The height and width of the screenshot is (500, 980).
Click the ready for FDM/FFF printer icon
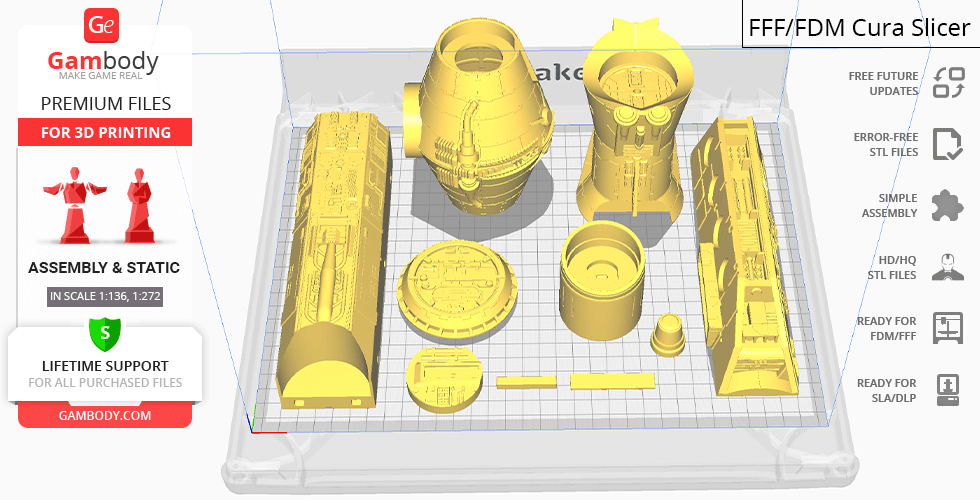click(x=947, y=328)
